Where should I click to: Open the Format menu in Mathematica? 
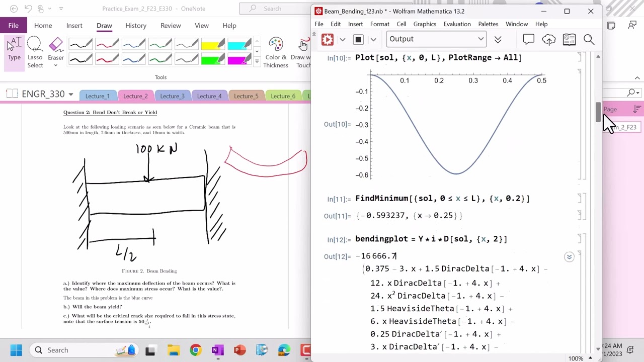[380, 24]
